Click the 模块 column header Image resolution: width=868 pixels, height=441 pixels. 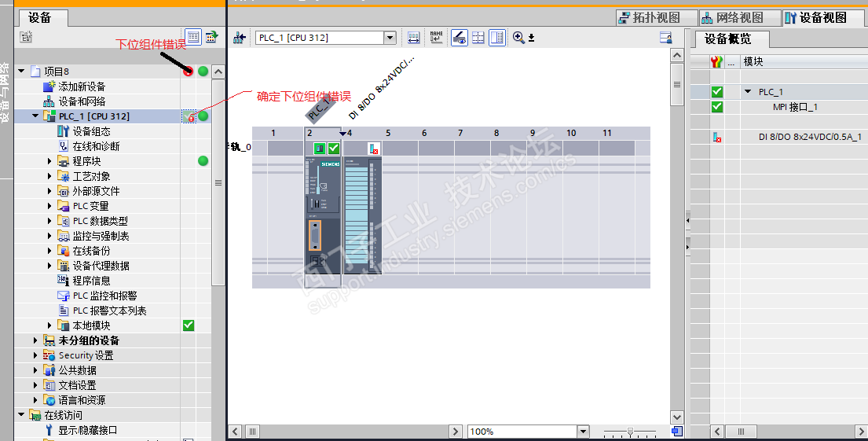point(753,61)
